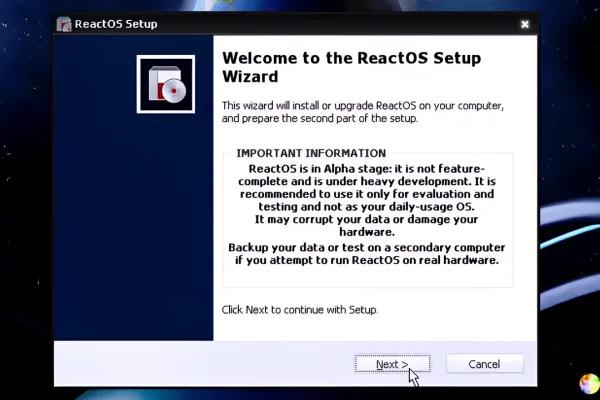Click 'It may corrupt your data' warning text
The image size is (600, 400).
click(x=367, y=225)
